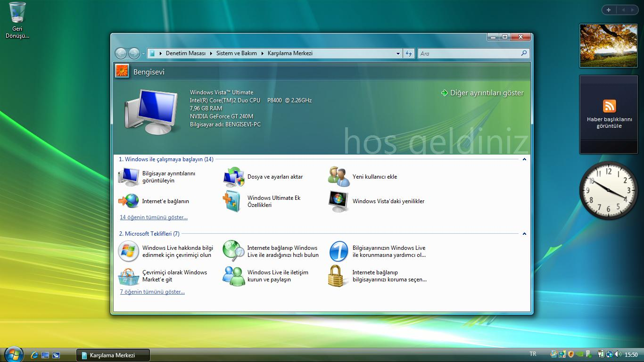
Task: Click the Forward navigation button
Action: pos(134,53)
